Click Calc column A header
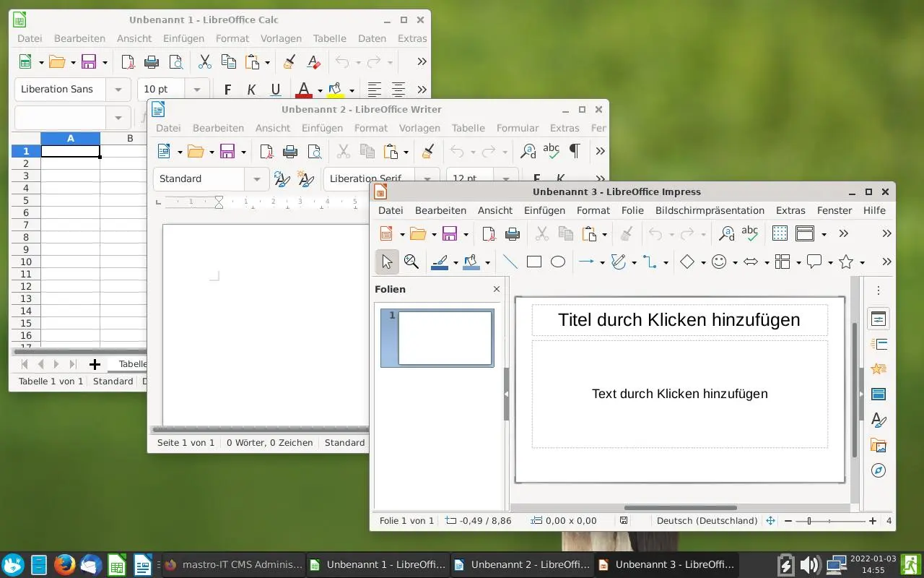 point(71,139)
